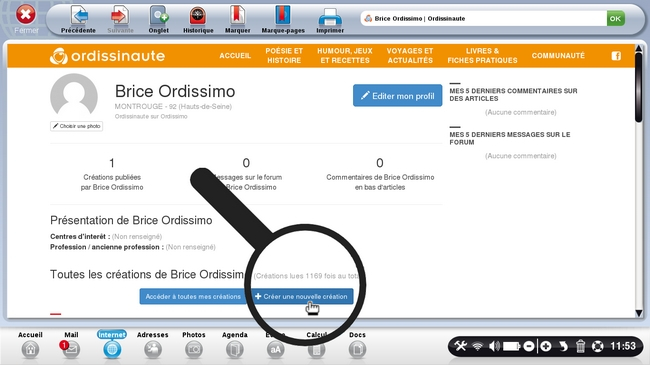The image size is (650, 365).
Task: Click the address bar showing Brice Ordissimo
Action: coord(483,18)
